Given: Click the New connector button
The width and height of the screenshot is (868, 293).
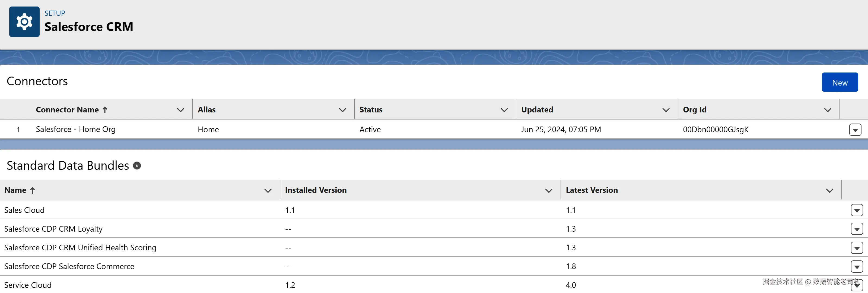Looking at the screenshot, I should coord(840,82).
